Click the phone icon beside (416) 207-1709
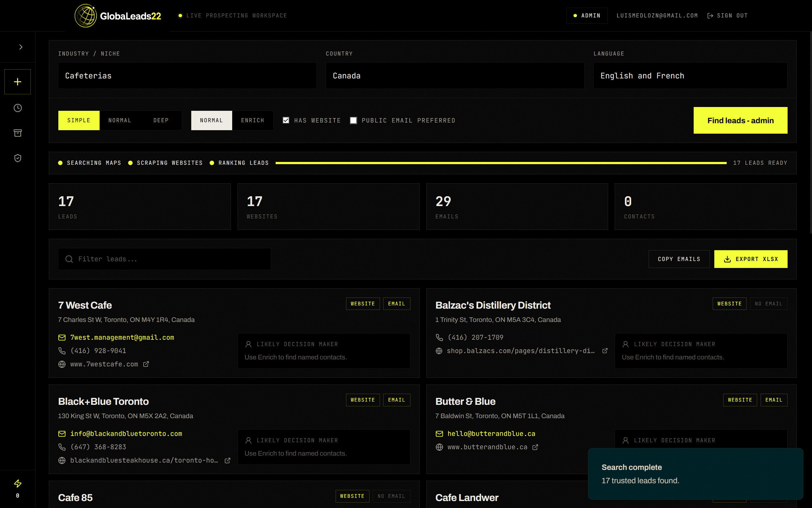 (x=439, y=337)
